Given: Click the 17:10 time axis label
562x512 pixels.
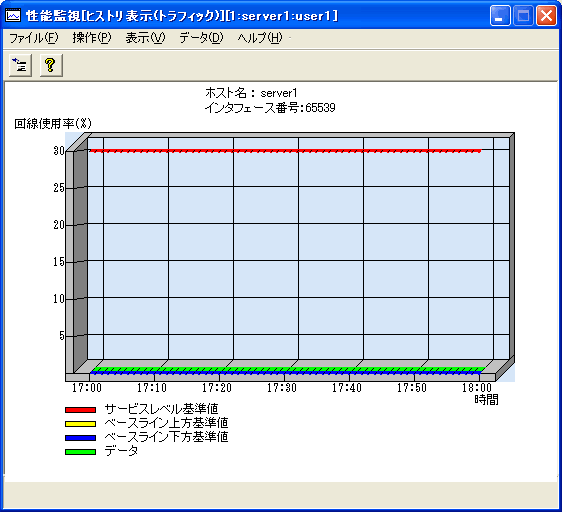Looking at the screenshot, I should [152, 388].
